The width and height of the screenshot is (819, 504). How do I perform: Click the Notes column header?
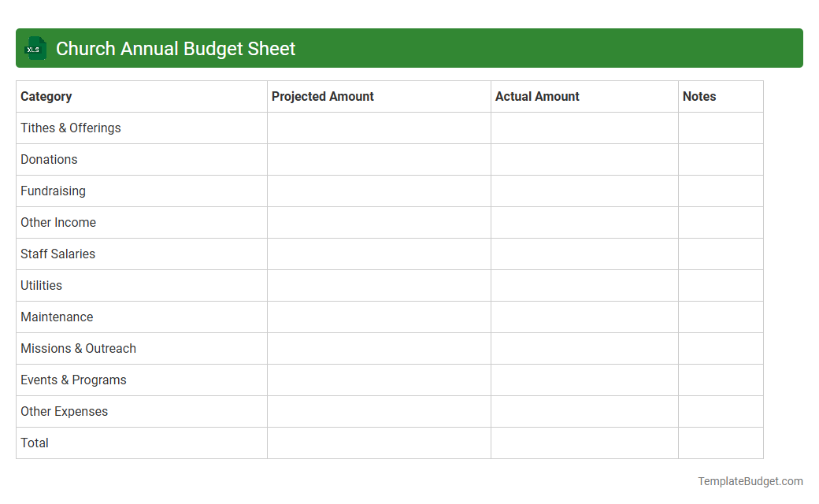(699, 96)
